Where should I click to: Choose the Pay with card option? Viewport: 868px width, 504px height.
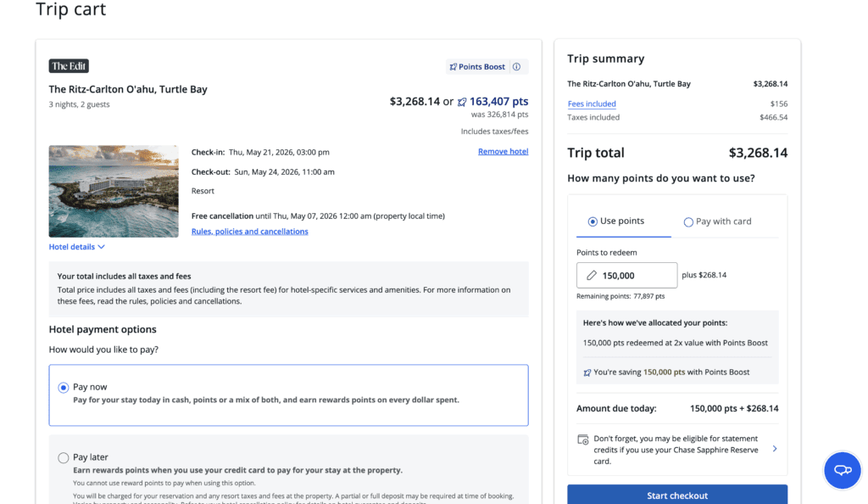[717, 221]
